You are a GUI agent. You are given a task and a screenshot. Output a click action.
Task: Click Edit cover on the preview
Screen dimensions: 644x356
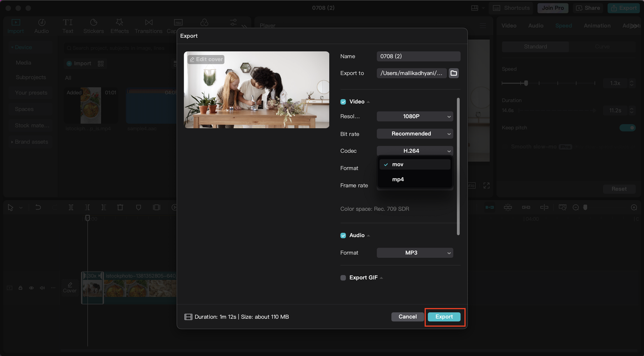point(206,59)
